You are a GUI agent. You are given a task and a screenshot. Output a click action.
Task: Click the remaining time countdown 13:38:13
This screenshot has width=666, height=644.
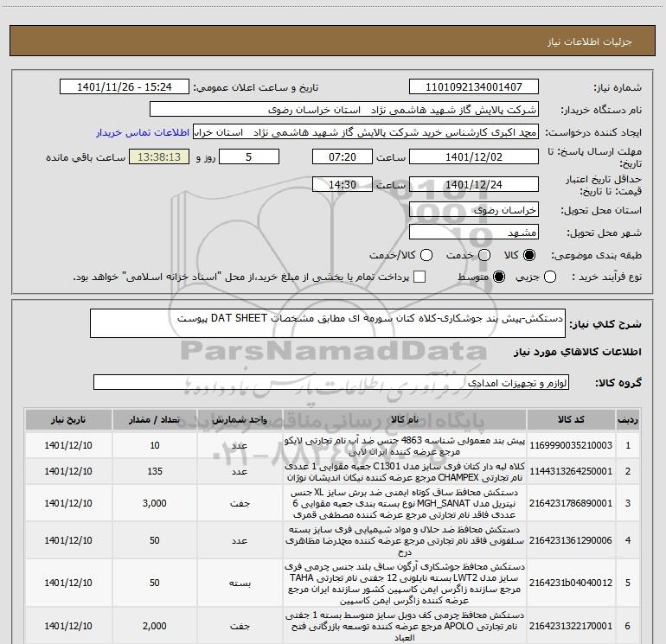click(157, 158)
